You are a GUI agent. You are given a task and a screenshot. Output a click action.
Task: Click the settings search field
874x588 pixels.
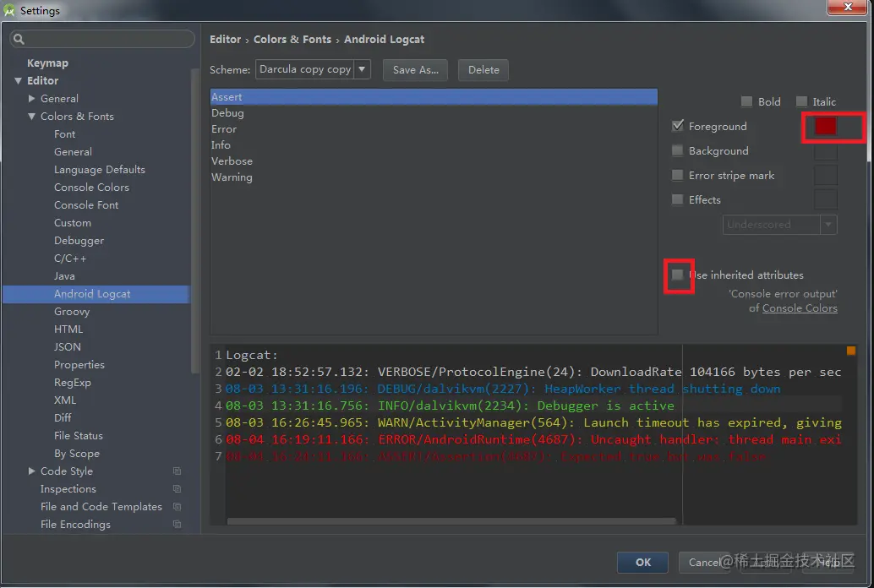coord(102,39)
